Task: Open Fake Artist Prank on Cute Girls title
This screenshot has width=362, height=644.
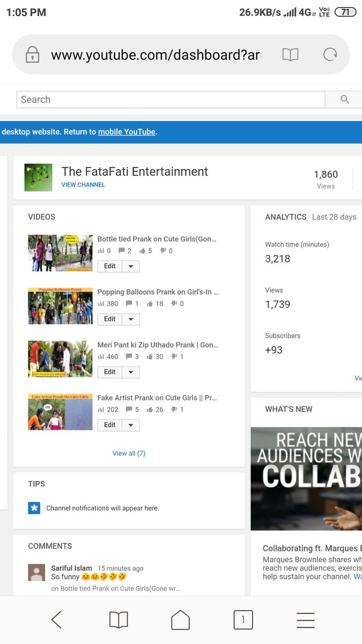Action: tap(157, 398)
